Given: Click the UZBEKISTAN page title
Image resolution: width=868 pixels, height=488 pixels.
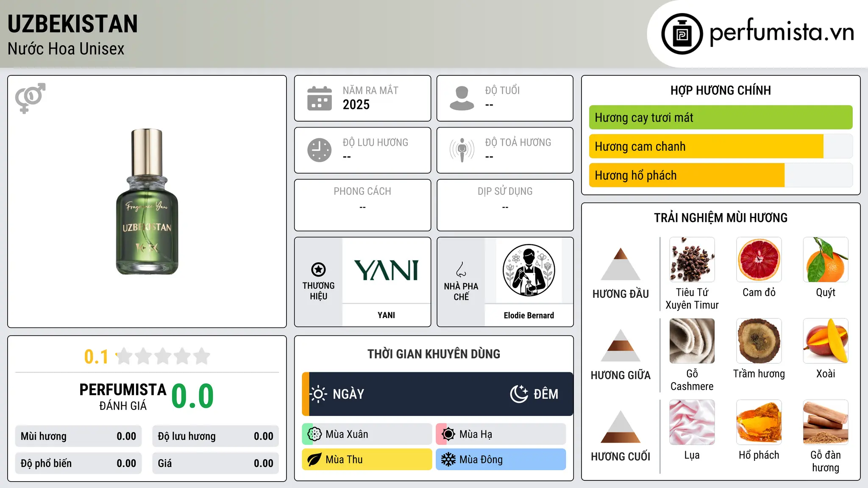Looking at the screenshot, I should click(73, 24).
